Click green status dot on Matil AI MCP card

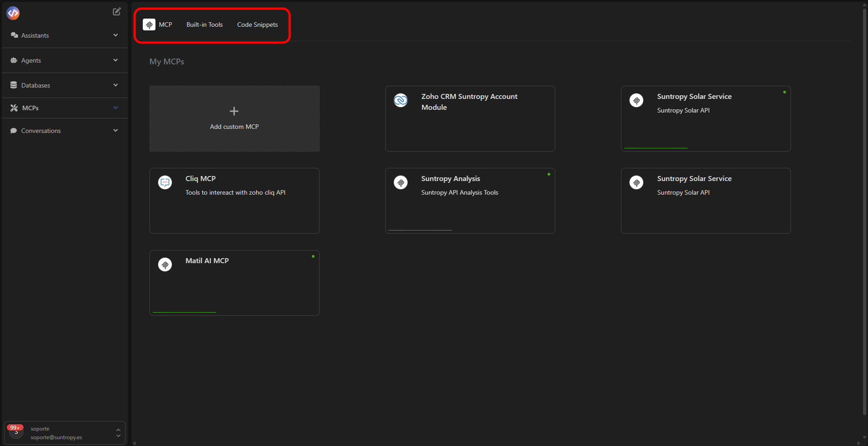point(313,256)
